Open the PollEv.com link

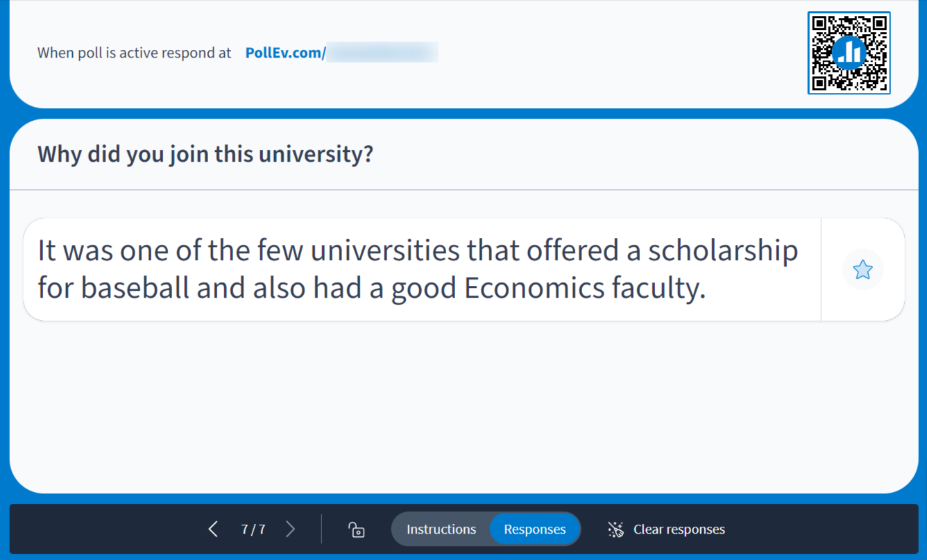tap(285, 53)
